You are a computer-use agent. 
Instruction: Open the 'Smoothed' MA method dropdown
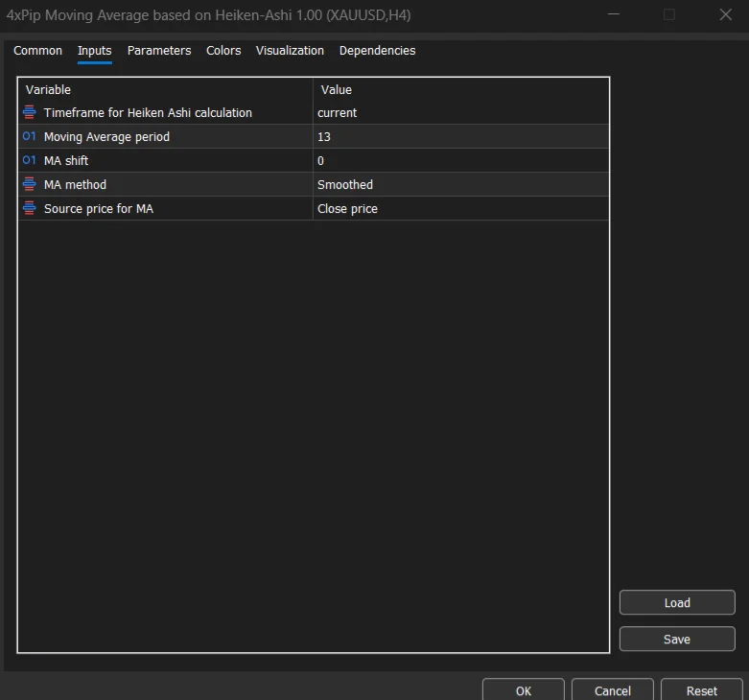tap(461, 184)
